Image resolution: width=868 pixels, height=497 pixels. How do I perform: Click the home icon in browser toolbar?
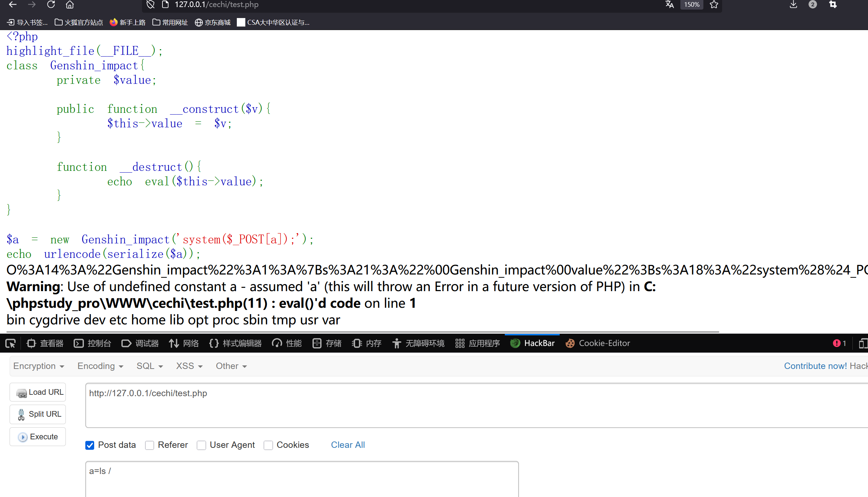coord(70,5)
